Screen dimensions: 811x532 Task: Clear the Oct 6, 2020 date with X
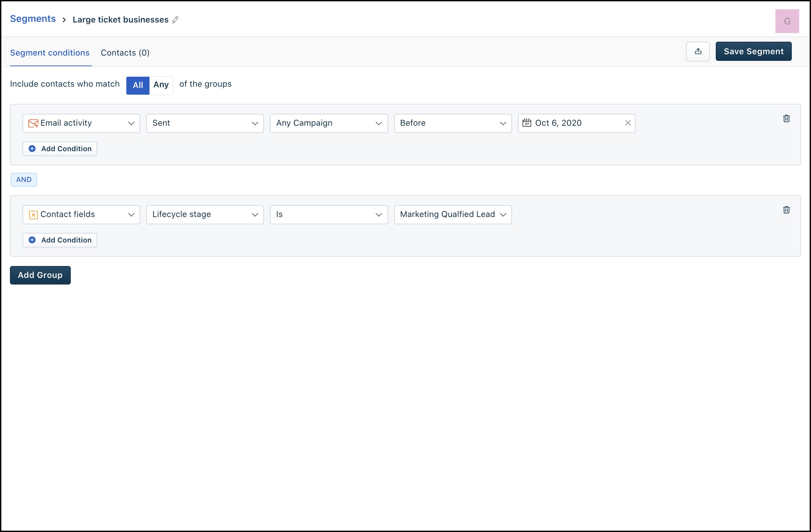pyautogui.click(x=628, y=123)
